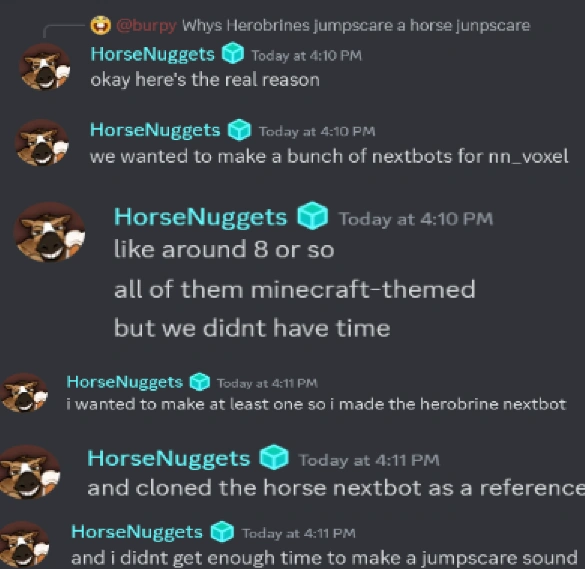Image resolution: width=585 pixels, height=569 pixels.
Task: Click the @burpy mention in the reply preview
Action: click(x=146, y=26)
